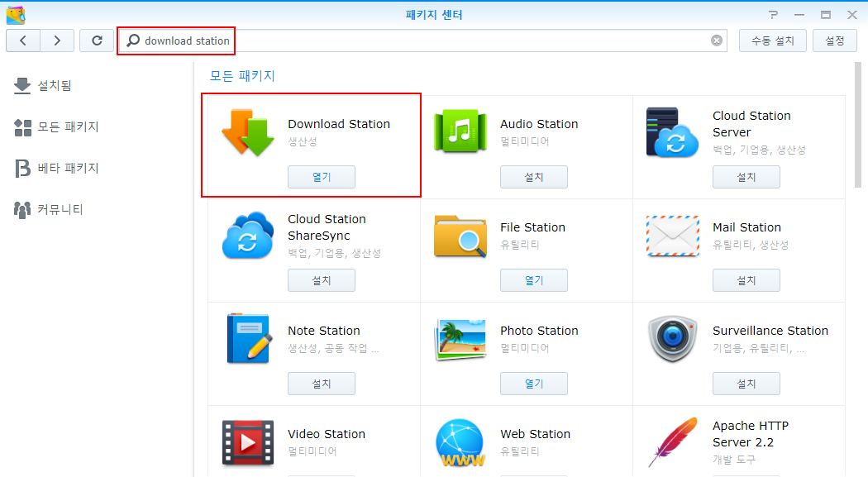
Task: Click into the download station search field
Action: [422, 41]
